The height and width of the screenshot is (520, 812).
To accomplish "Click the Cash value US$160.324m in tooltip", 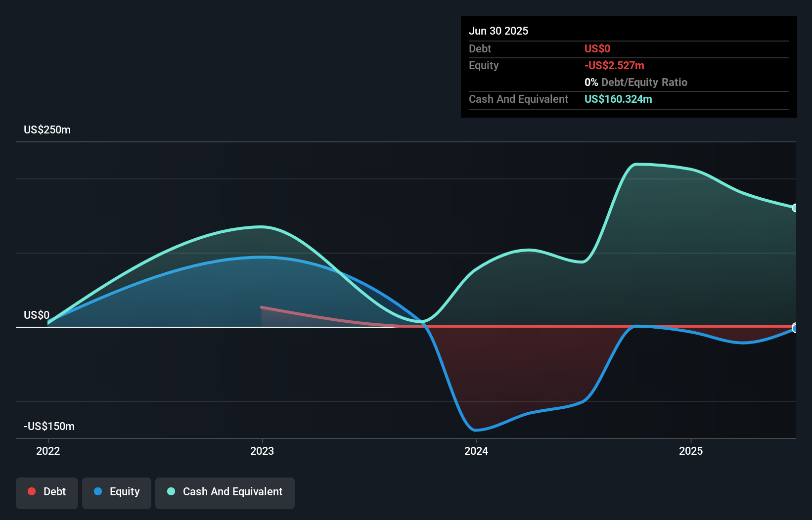I will pos(618,99).
